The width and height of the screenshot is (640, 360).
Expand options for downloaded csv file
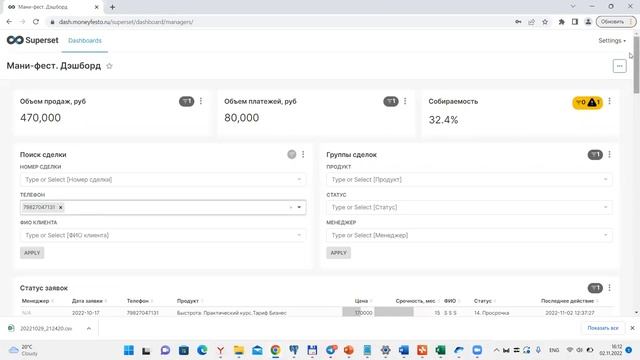click(89, 328)
